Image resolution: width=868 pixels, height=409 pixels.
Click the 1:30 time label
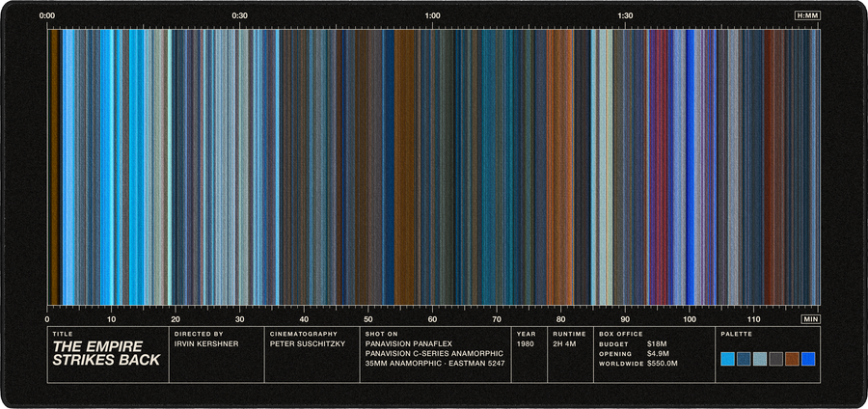coord(625,15)
